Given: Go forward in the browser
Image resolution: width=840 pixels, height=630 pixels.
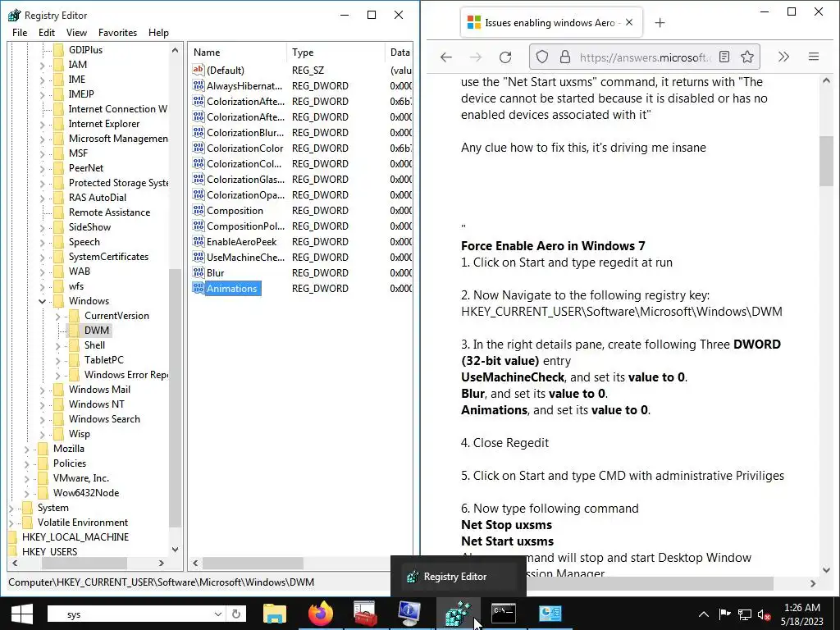Looking at the screenshot, I should pos(475,57).
